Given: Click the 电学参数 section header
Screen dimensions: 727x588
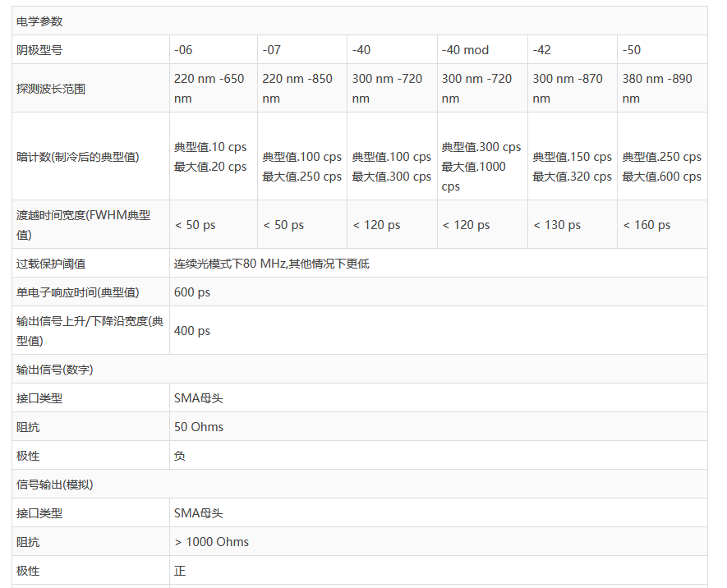Looking at the screenshot, I should tap(39, 21).
